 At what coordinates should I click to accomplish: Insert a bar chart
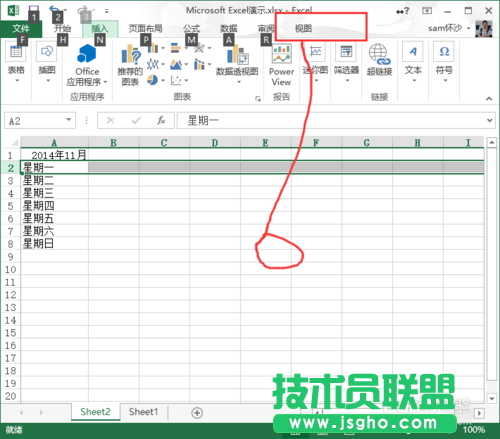[x=176, y=48]
